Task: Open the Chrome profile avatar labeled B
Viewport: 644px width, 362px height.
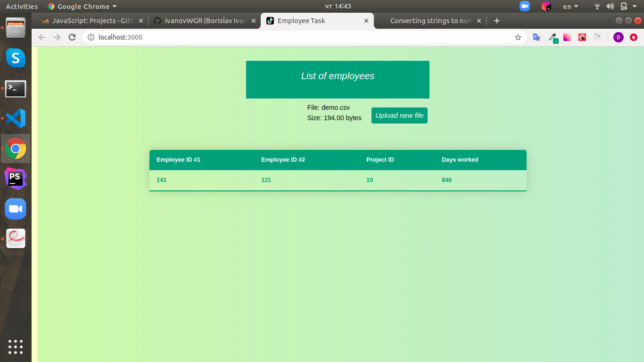Action: 618,37
